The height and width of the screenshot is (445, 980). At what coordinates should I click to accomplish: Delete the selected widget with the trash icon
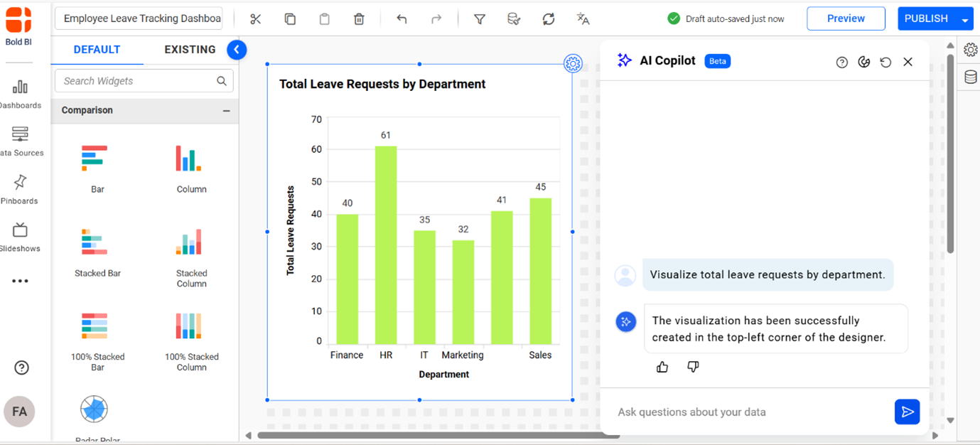tap(359, 18)
